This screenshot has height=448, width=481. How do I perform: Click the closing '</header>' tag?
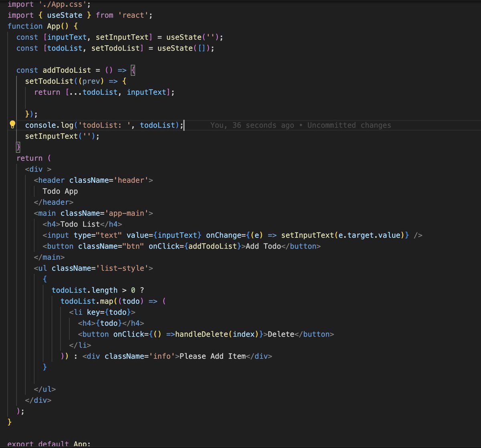point(54,202)
